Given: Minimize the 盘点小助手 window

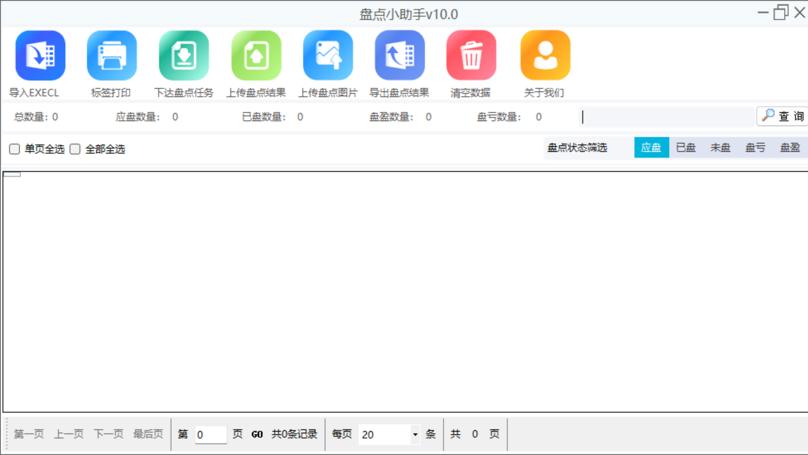Looking at the screenshot, I should (x=763, y=12).
